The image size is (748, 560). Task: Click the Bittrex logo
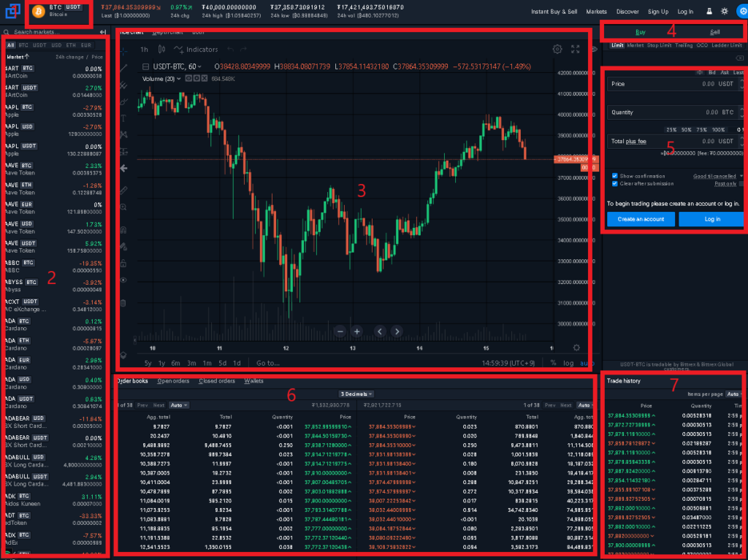[12, 11]
